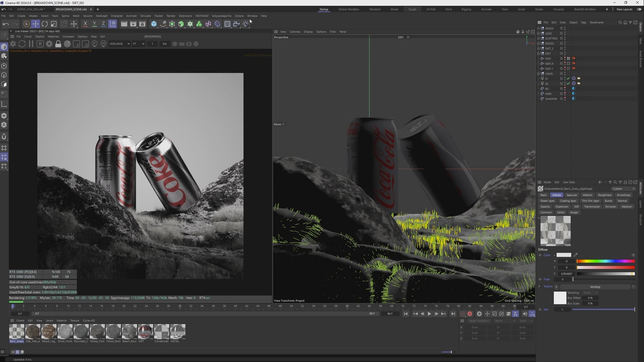Jump to next keyframe

(443, 314)
